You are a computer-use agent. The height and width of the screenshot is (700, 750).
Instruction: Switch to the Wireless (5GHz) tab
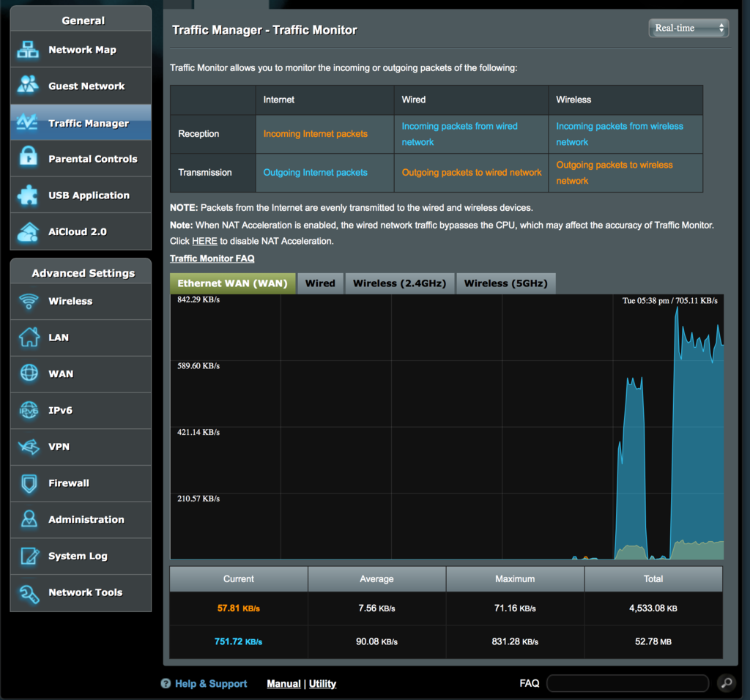505,283
